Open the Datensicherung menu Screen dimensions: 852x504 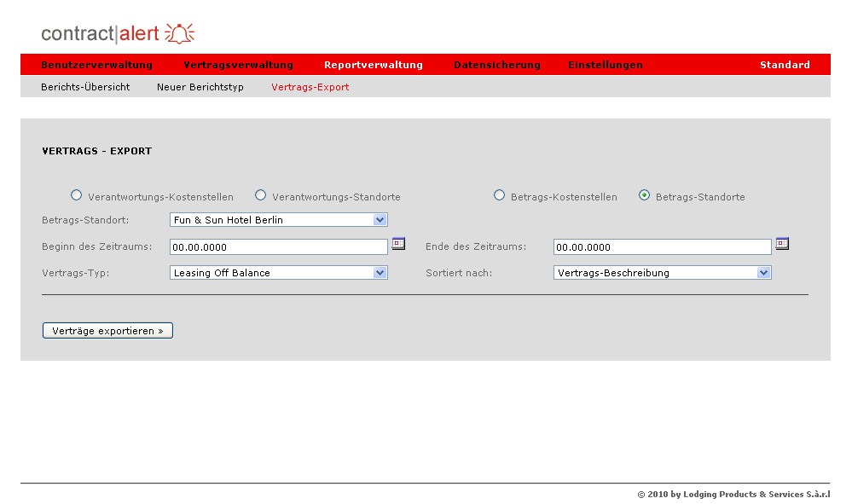coord(497,65)
